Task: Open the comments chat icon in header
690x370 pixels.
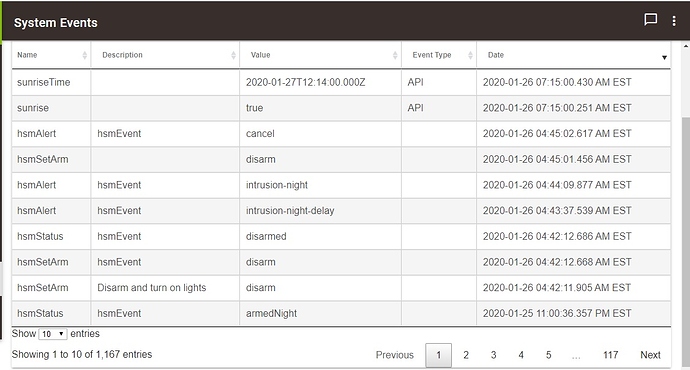Action: tap(650, 20)
